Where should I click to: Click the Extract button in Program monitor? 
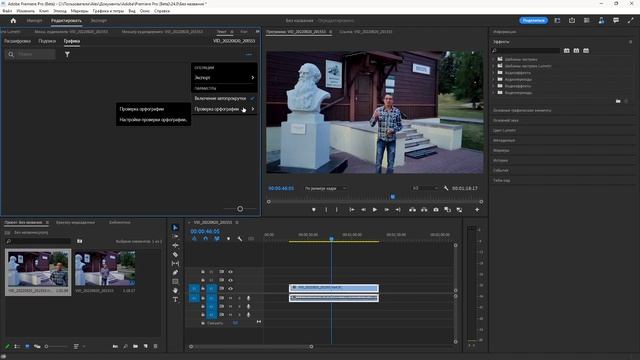(x=424, y=209)
